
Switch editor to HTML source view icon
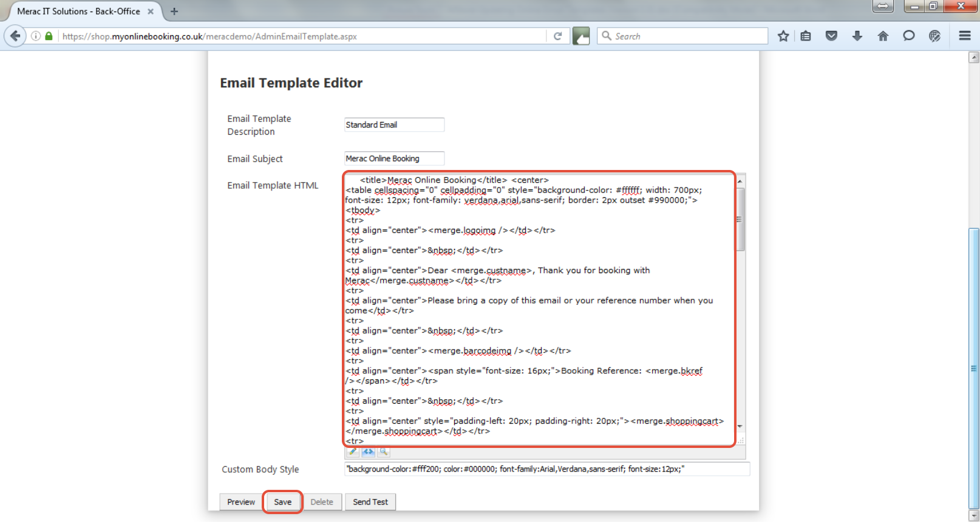coord(368,452)
